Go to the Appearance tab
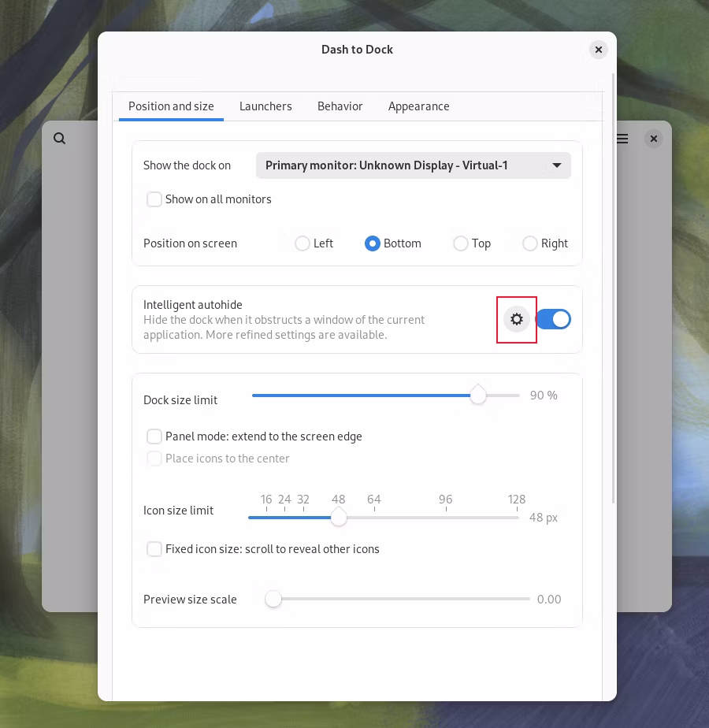Screen dimensions: 709x728 (x=418, y=106)
